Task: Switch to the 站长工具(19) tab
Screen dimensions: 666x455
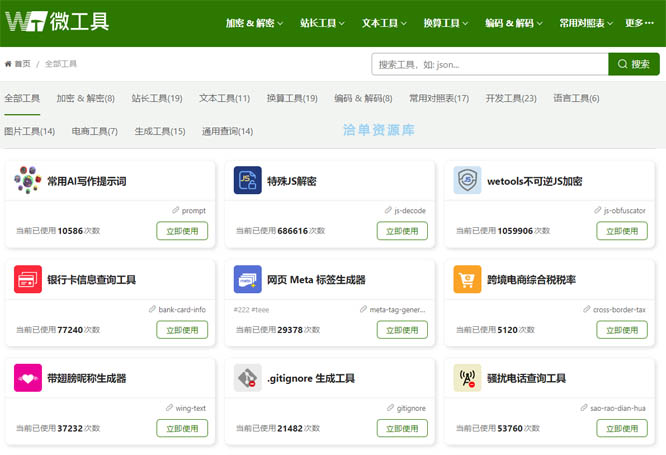Action: pyautogui.click(x=157, y=99)
